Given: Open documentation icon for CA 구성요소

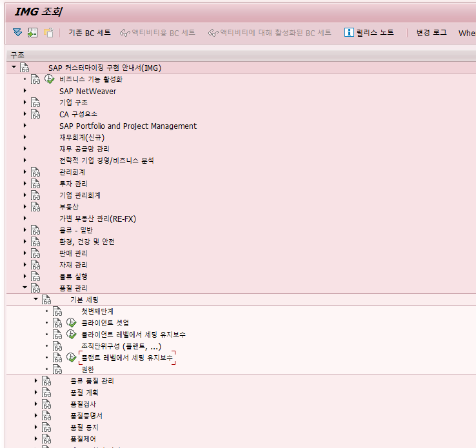Looking at the screenshot, I should [35, 114].
